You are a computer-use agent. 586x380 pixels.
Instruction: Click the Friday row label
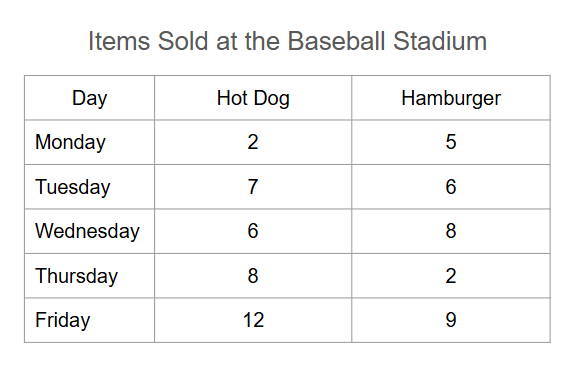[x=62, y=320]
